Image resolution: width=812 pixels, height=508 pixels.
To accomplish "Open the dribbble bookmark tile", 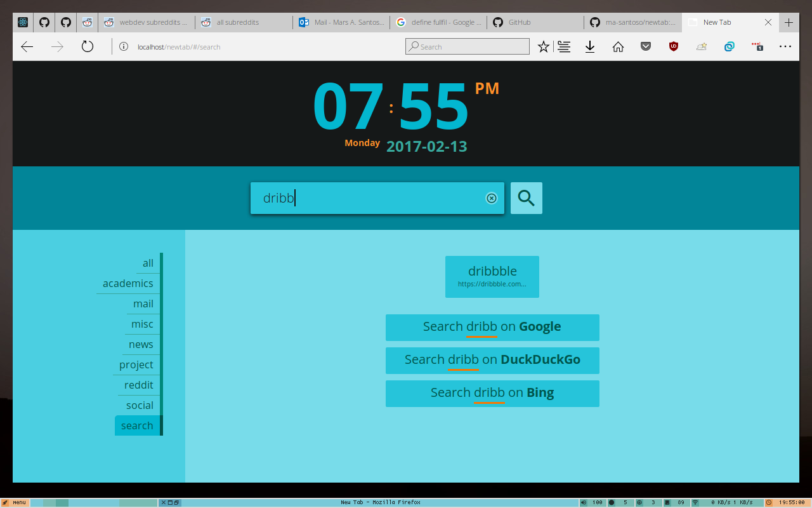I will pyautogui.click(x=492, y=277).
